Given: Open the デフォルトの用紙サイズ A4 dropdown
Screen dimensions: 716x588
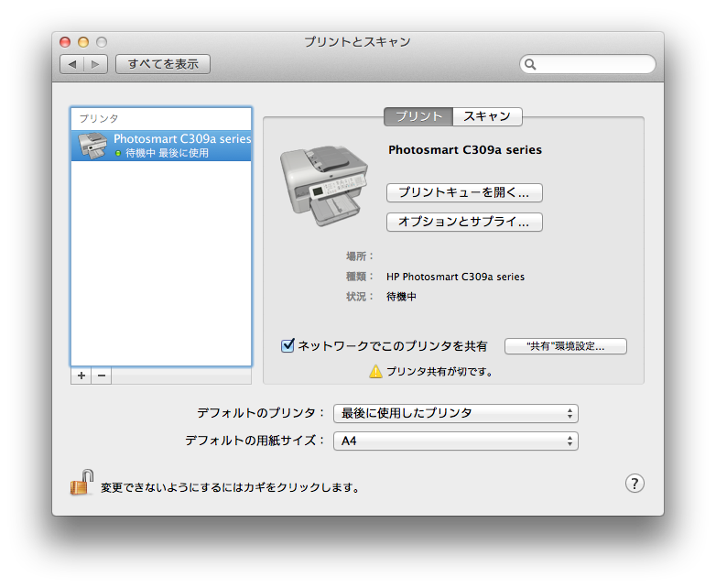Looking at the screenshot, I should 456,441.
